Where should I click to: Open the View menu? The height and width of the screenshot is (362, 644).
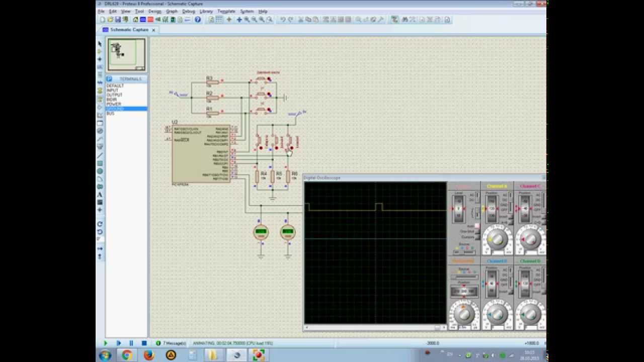pyautogui.click(x=126, y=11)
